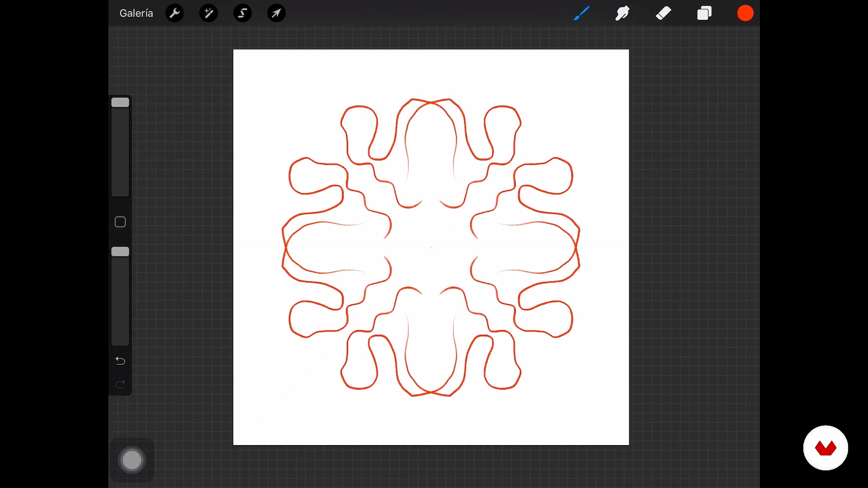This screenshot has height=488, width=868.
Task: Open the Adjustments magic wand menu
Action: coord(209,14)
